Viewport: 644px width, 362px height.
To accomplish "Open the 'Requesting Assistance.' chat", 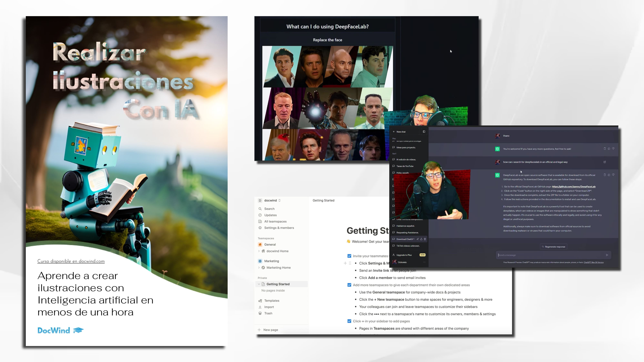I will pyautogui.click(x=407, y=233).
